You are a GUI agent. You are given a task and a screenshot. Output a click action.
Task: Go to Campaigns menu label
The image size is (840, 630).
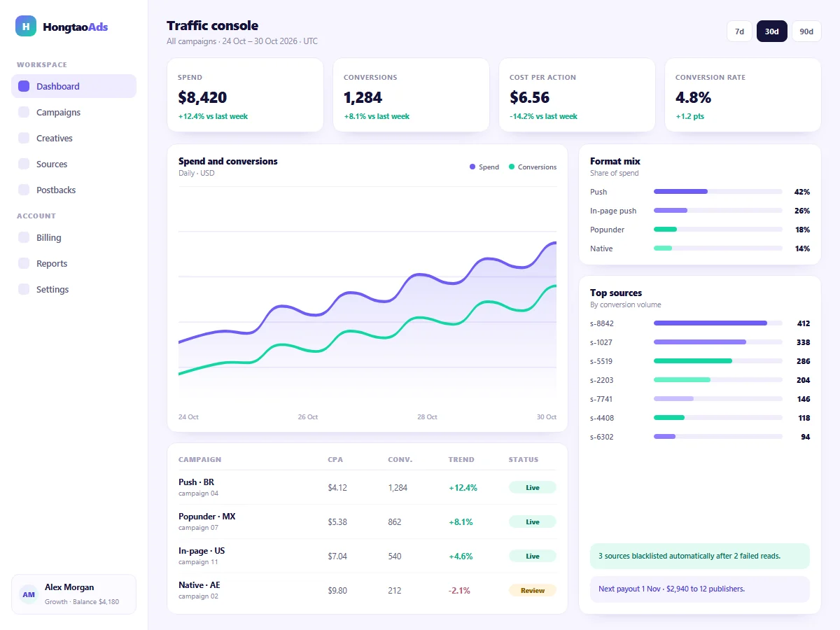pyautogui.click(x=59, y=112)
